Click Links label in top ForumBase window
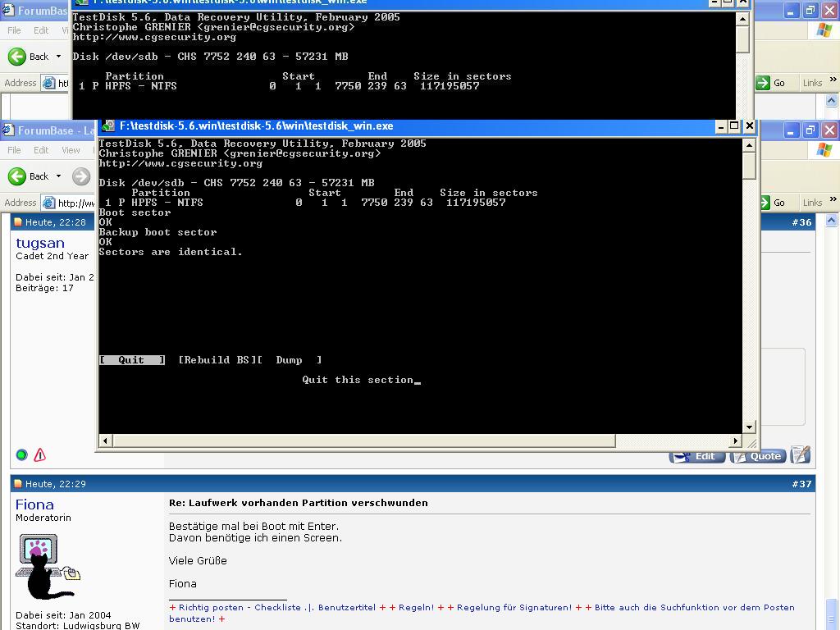This screenshot has height=630, width=840. pos(812,83)
